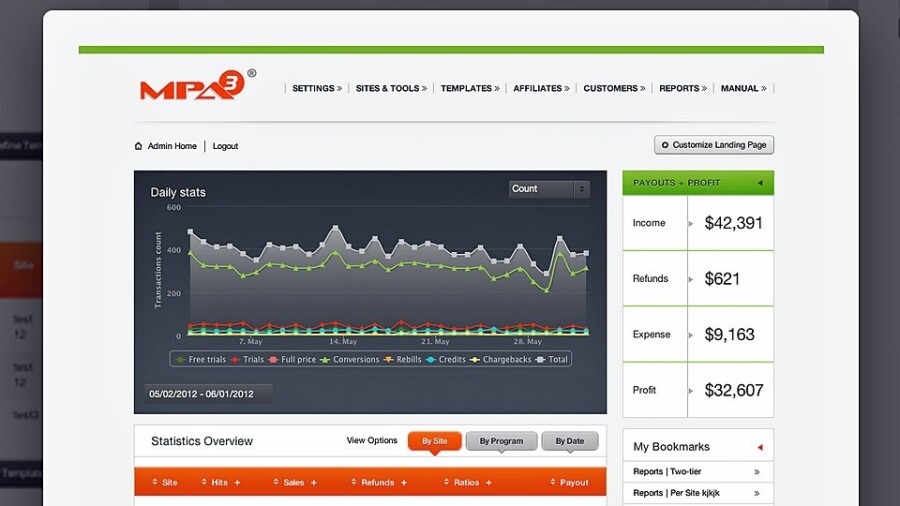Screen dimensions: 900x506
Task: Click the Logout link
Action: pyautogui.click(x=225, y=146)
